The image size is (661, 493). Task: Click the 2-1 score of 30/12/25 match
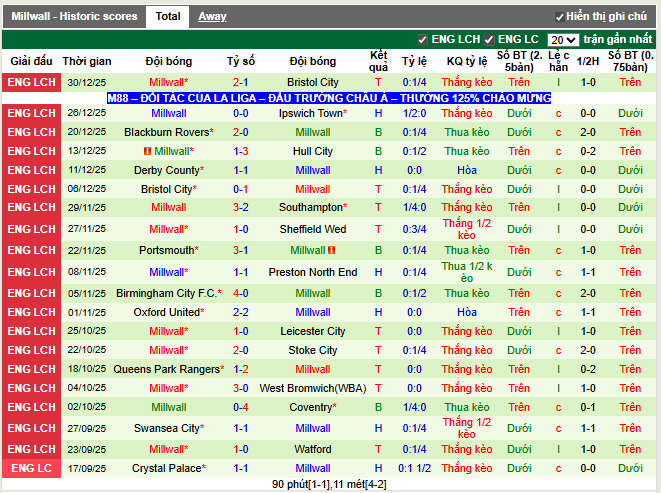tap(241, 82)
